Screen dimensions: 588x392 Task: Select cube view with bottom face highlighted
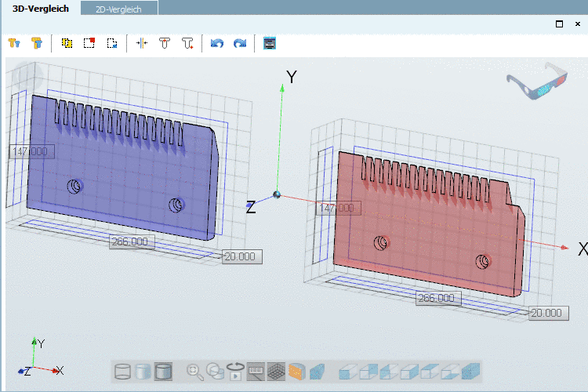click(450, 372)
